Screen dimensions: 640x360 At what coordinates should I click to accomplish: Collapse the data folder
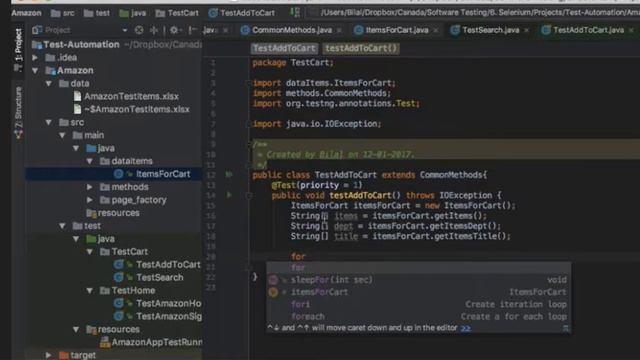tap(49, 84)
